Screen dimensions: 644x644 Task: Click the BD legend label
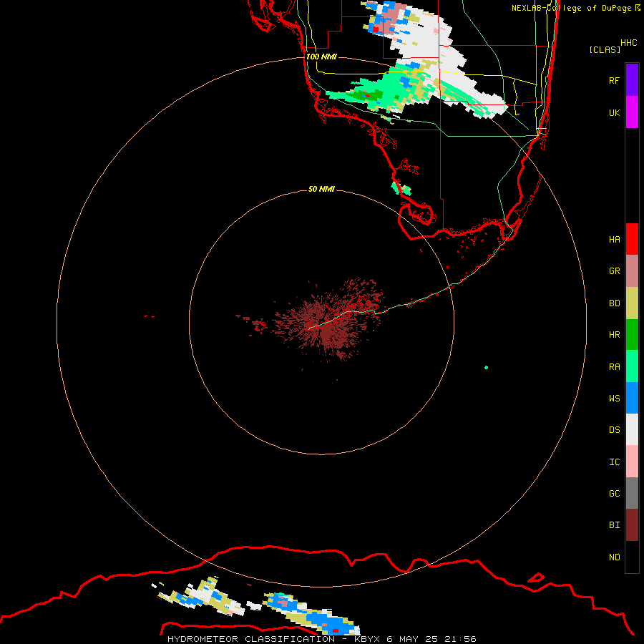[x=614, y=303]
